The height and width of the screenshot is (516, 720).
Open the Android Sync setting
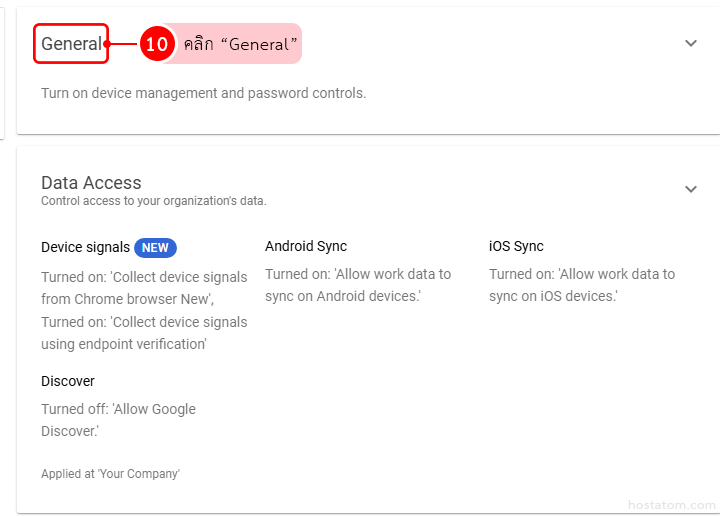[x=306, y=246]
